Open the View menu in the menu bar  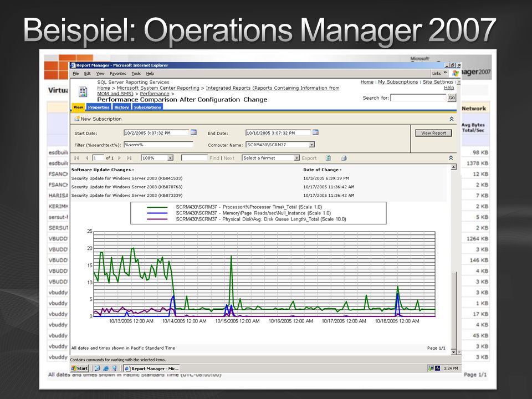[x=100, y=74]
